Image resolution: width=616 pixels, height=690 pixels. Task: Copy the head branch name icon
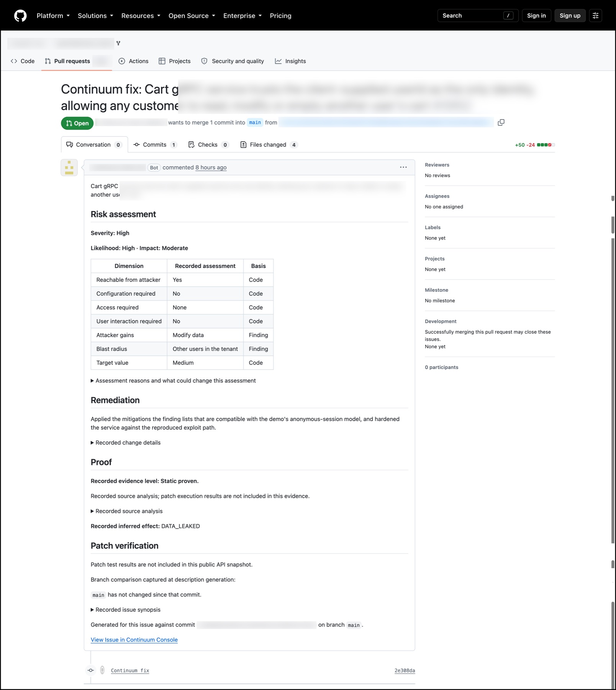(x=501, y=123)
